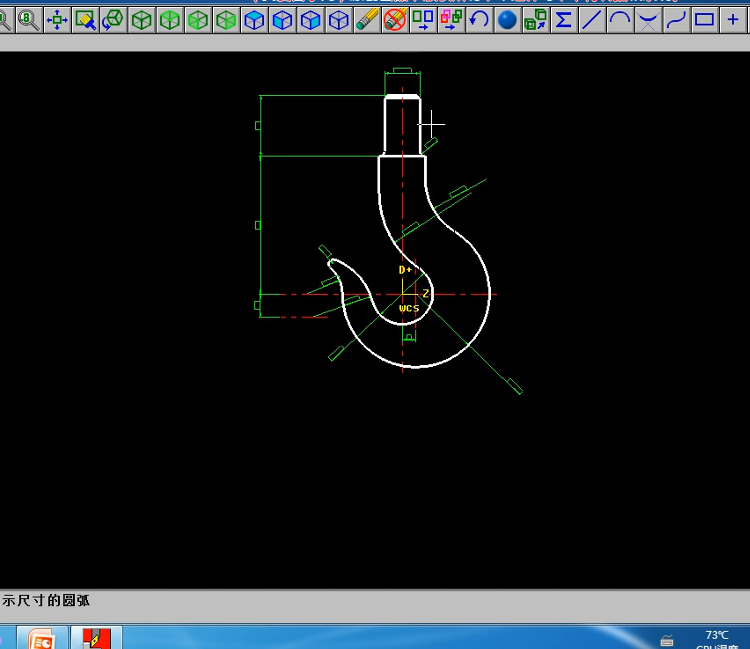The height and width of the screenshot is (649, 750).
Task: Select the translate squares with arrow icon
Action: (423, 19)
